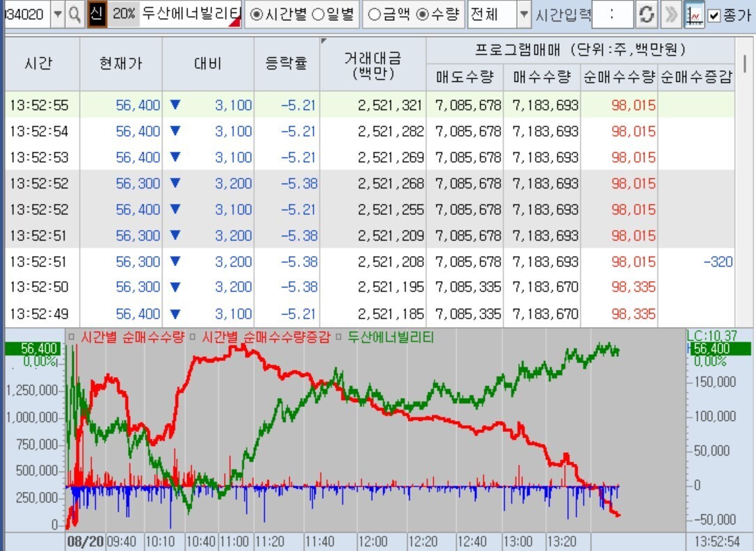Click the 거래대금 column header
Viewport: 756px width, 551px height.
click(373, 65)
